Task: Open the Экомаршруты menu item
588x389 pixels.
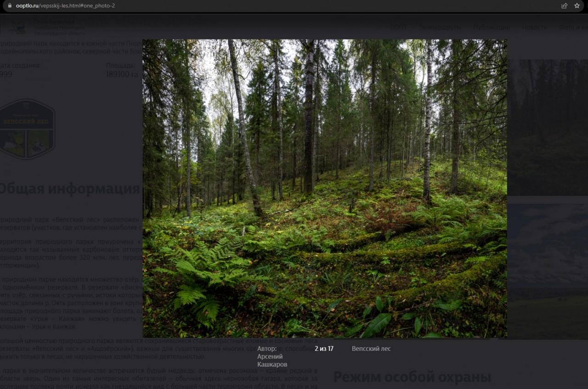Action: point(440,27)
